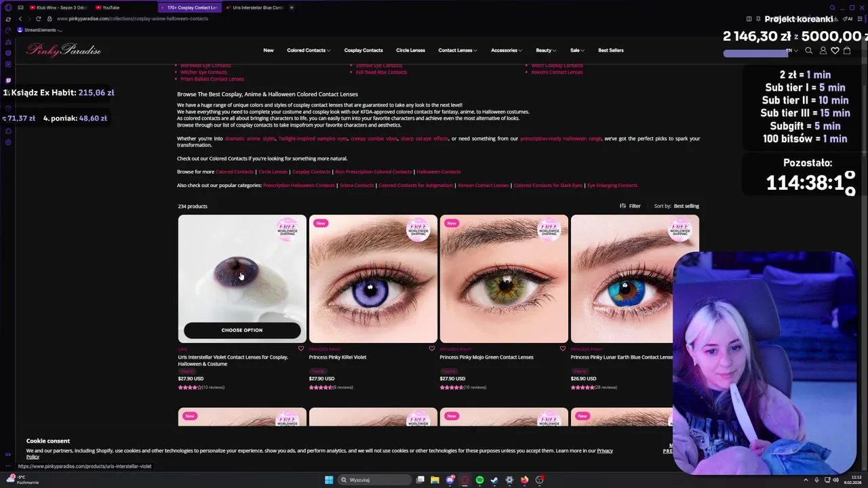868x488 pixels.
Task: Add Princess Pinky KiRei Violet to wishlist
Action: pyautogui.click(x=432, y=349)
